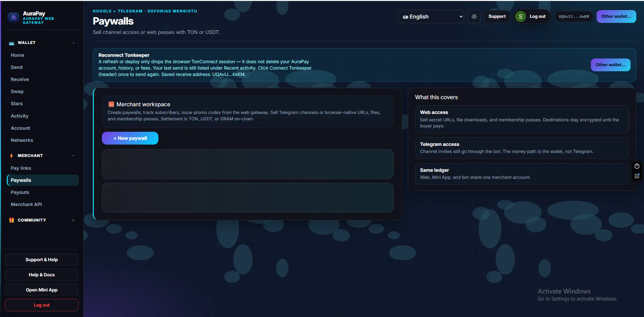Click the Support & Help sidebar button
This screenshot has width=644, height=317.
coord(42,260)
